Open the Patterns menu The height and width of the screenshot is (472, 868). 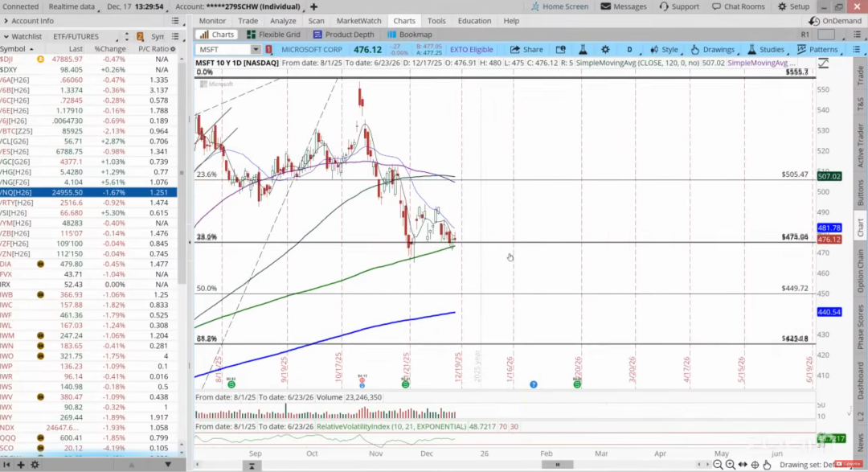[818, 49]
